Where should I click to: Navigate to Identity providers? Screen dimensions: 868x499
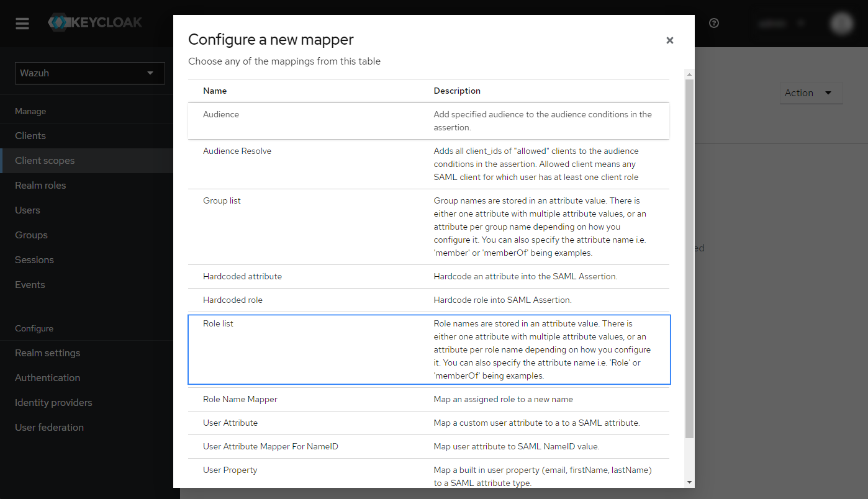(53, 403)
